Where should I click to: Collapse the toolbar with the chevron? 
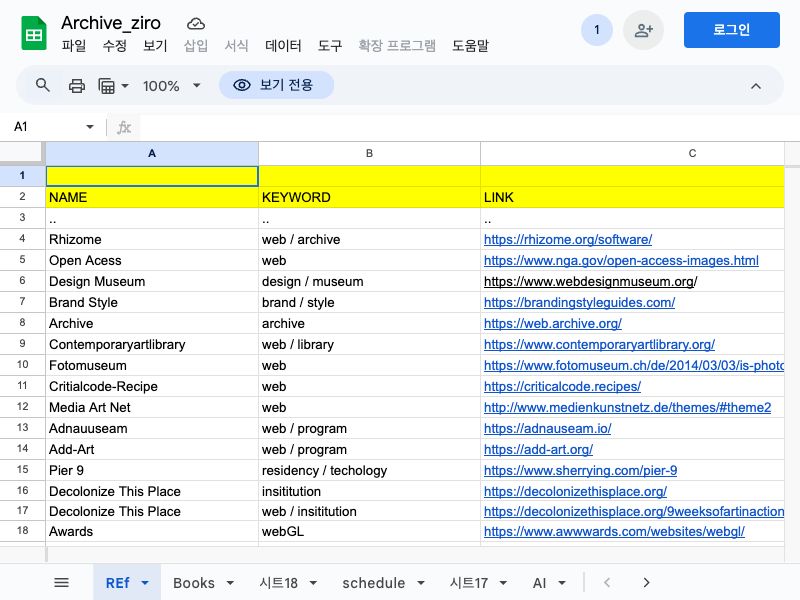[756, 86]
